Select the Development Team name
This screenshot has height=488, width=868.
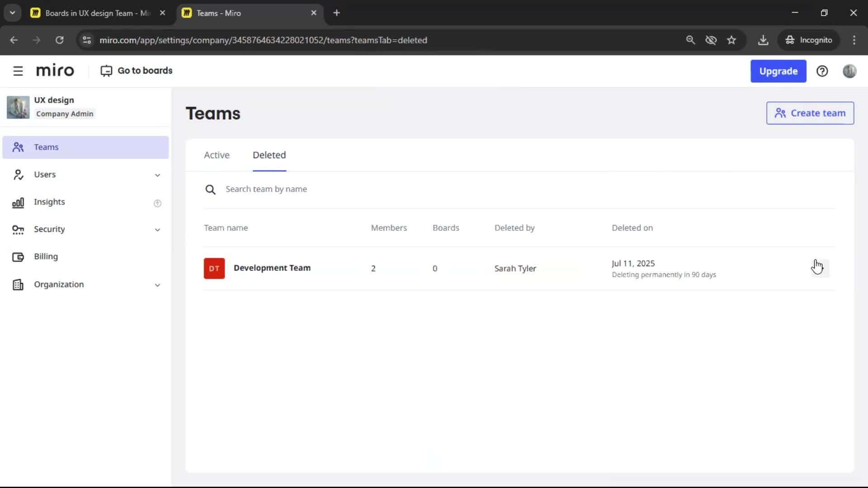(x=272, y=268)
